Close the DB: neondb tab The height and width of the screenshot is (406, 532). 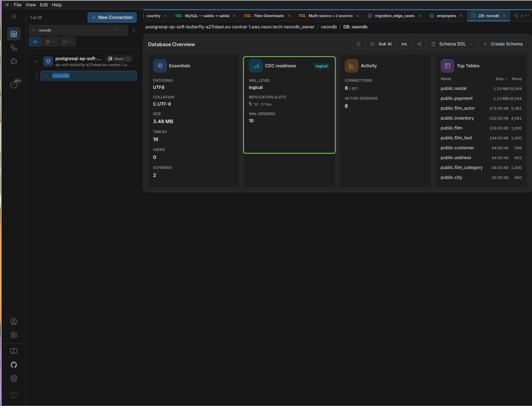pyautogui.click(x=504, y=16)
